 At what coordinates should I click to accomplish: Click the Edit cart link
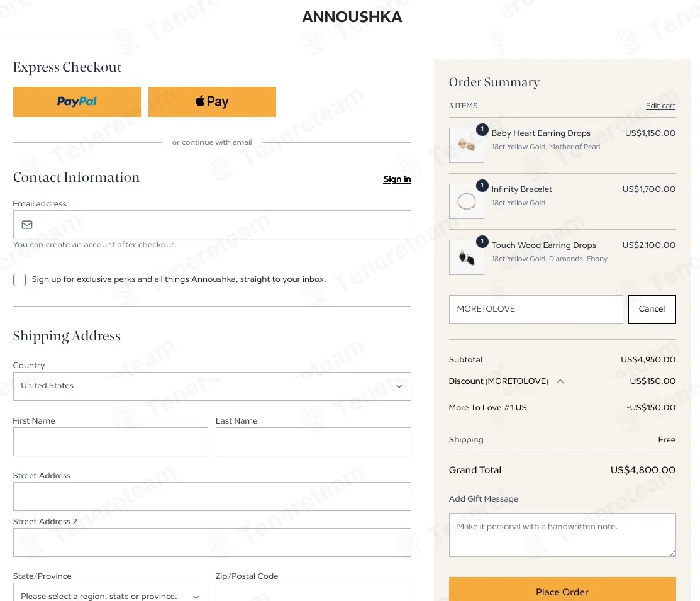pos(660,106)
